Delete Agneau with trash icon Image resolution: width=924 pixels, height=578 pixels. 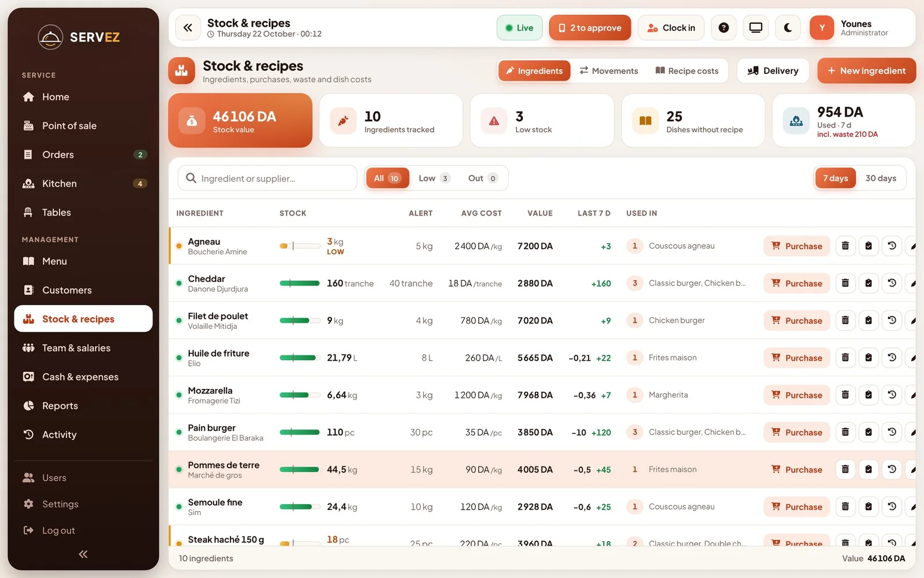coord(845,246)
